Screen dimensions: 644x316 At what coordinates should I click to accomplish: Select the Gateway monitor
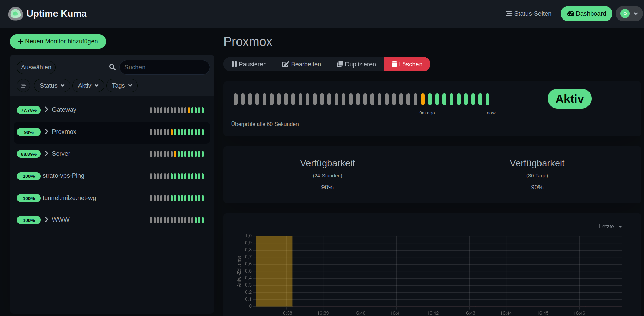pyautogui.click(x=112, y=110)
